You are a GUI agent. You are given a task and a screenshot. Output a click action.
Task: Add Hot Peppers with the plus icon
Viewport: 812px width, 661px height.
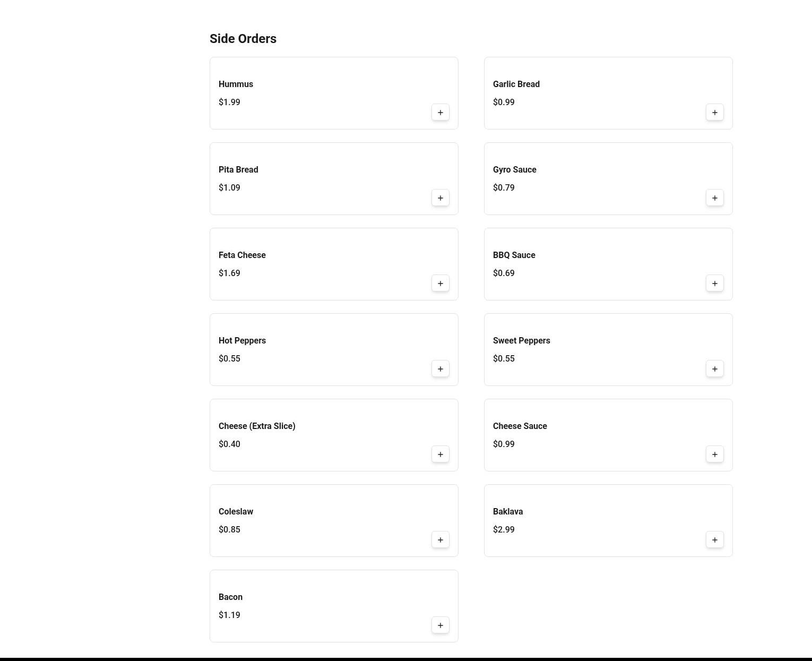[x=440, y=369]
